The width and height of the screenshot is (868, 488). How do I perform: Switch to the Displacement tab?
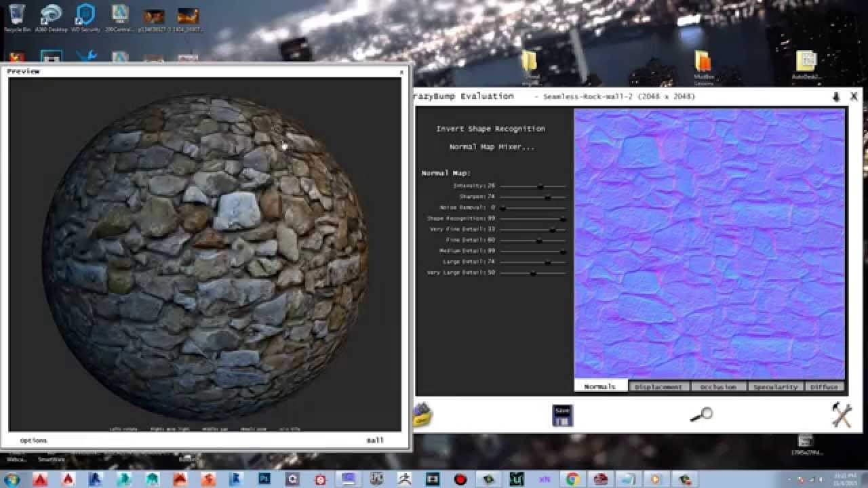click(x=658, y=387)
